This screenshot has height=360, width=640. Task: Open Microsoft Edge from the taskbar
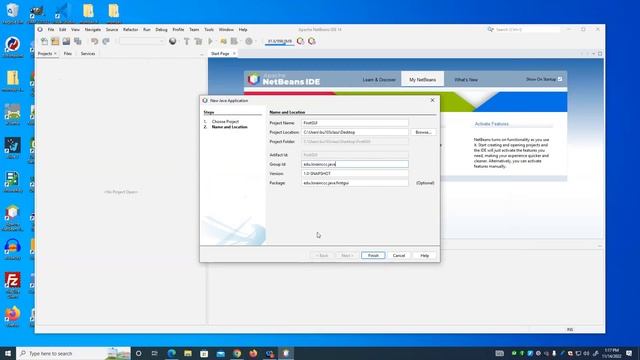[x=171, y=353]
